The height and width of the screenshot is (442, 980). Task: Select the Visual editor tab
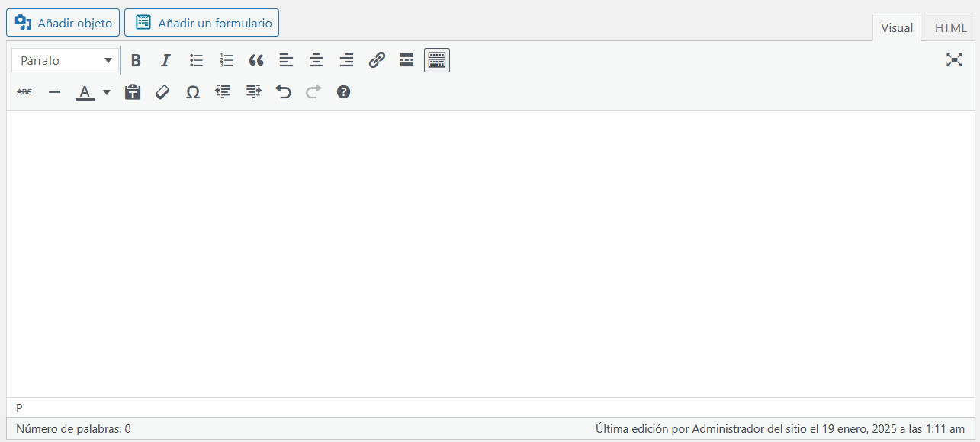(x=897, y=28)
